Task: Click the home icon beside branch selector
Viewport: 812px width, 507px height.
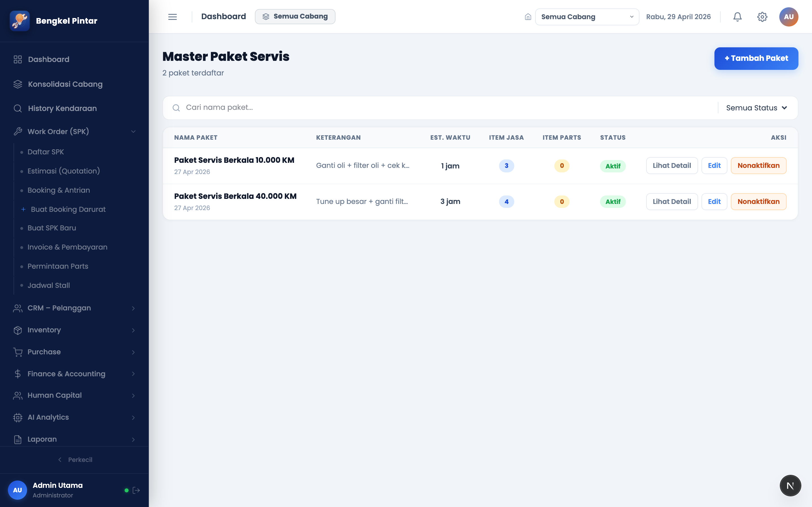Action: (528, 17)
